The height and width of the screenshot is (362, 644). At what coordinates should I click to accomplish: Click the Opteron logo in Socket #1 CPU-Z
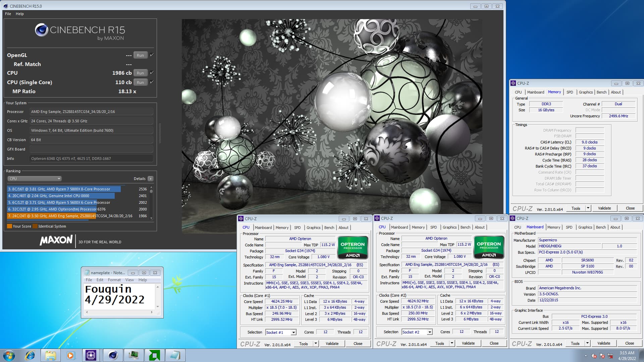tap(353, 248)
